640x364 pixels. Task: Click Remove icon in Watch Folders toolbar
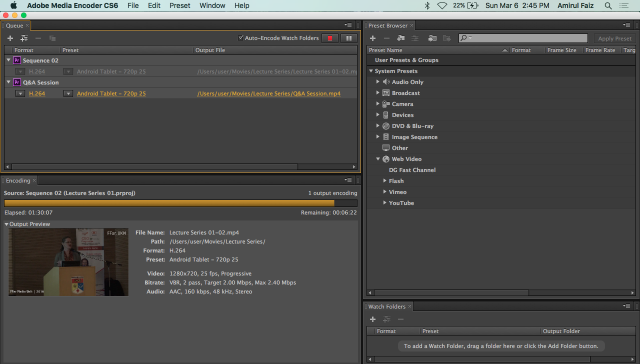400,319
